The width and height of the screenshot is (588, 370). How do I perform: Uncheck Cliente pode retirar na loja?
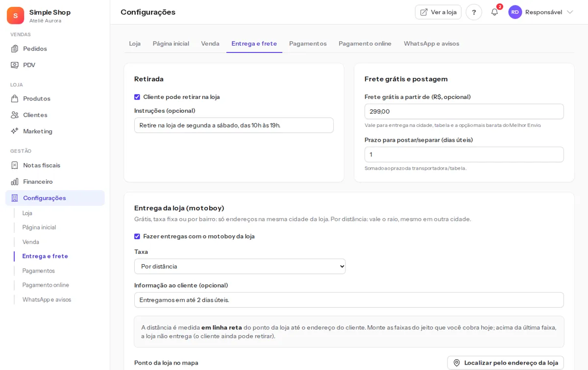pyautogui.click(x=137, y=97)
